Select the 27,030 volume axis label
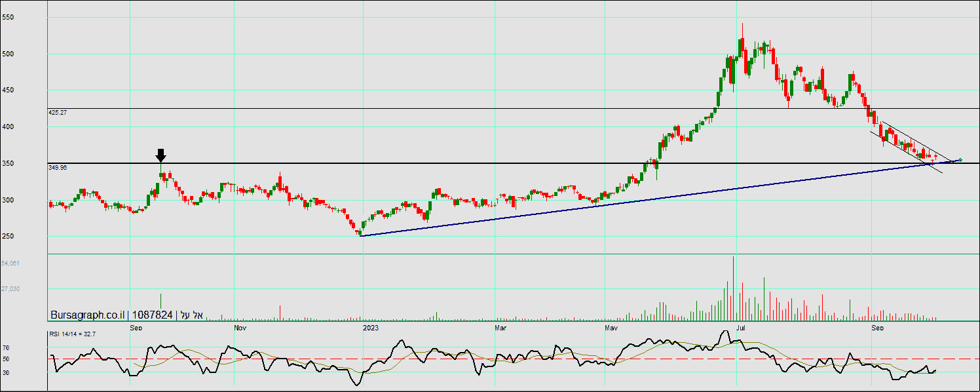This screenshot has height=392, width=980. (10, 288)
